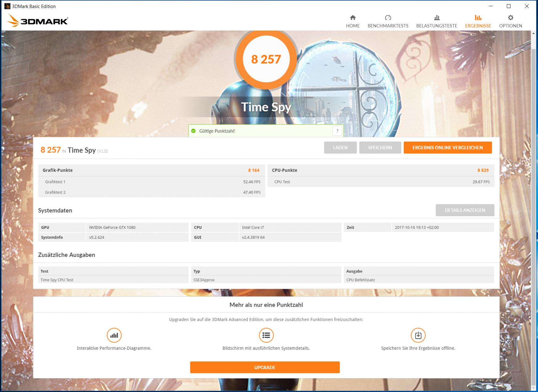Click the SystemInfo version v5.2.624

[97, 237]
